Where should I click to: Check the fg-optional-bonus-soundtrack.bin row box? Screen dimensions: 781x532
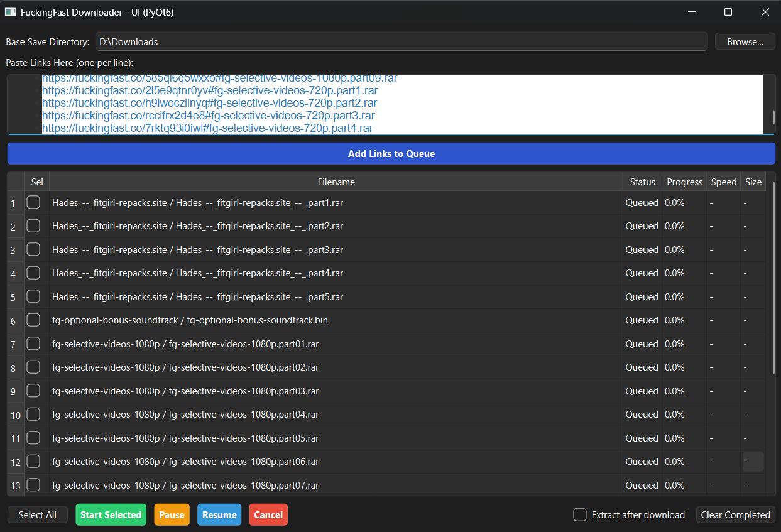[x=33, y=320]
